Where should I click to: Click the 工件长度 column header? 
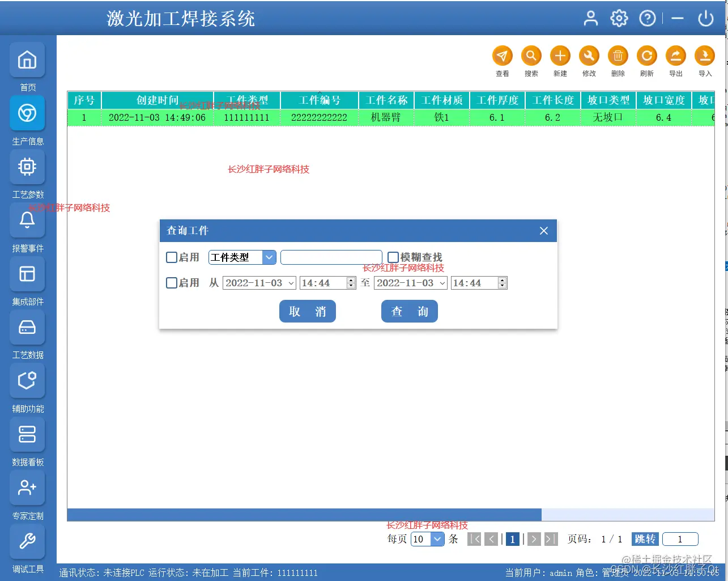(x=553, y=100)
